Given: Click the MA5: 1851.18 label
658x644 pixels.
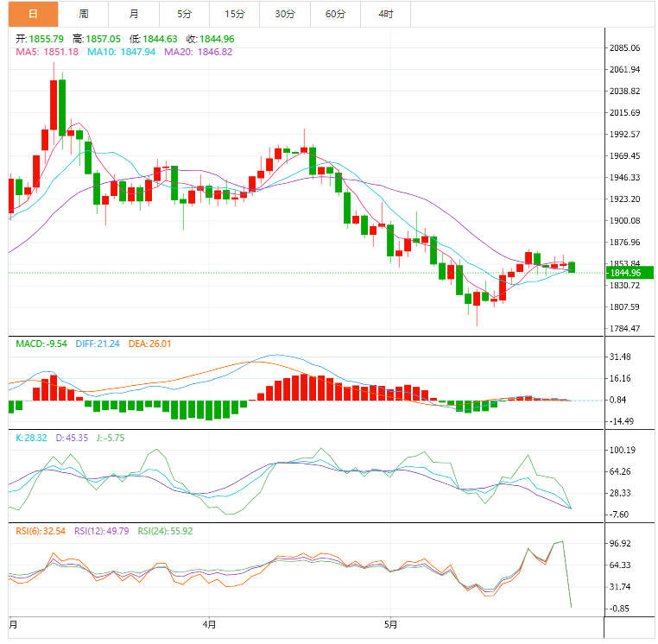Looking at the screenshot, I should pos(47,52).
